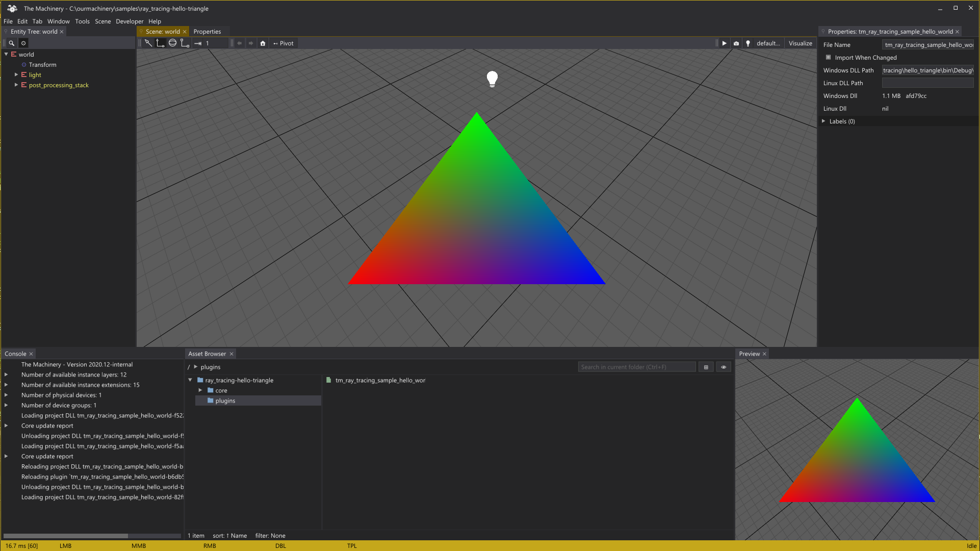Click the refresh/reload icon in entity tree
The height and width of the screenshot is (551, 980).
click(23, 43)
